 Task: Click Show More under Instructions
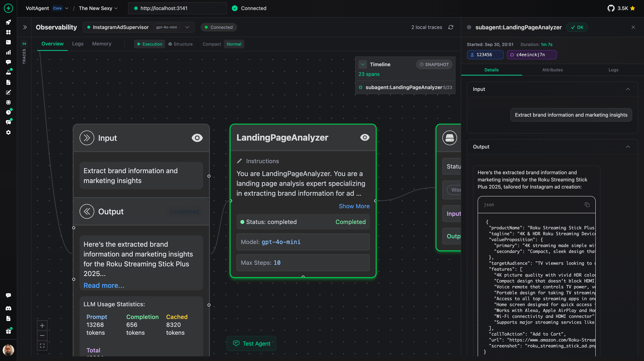354,206
